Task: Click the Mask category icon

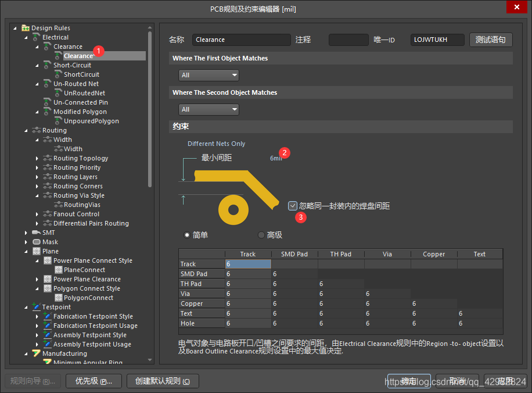Action: 37,242
